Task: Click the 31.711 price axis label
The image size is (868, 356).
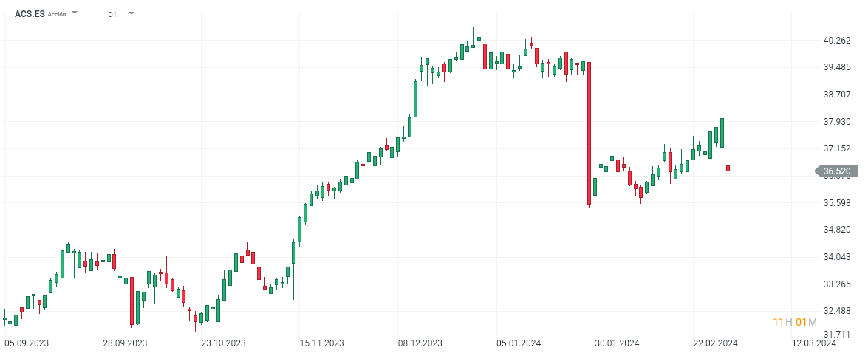Action: tap(836, 334)
